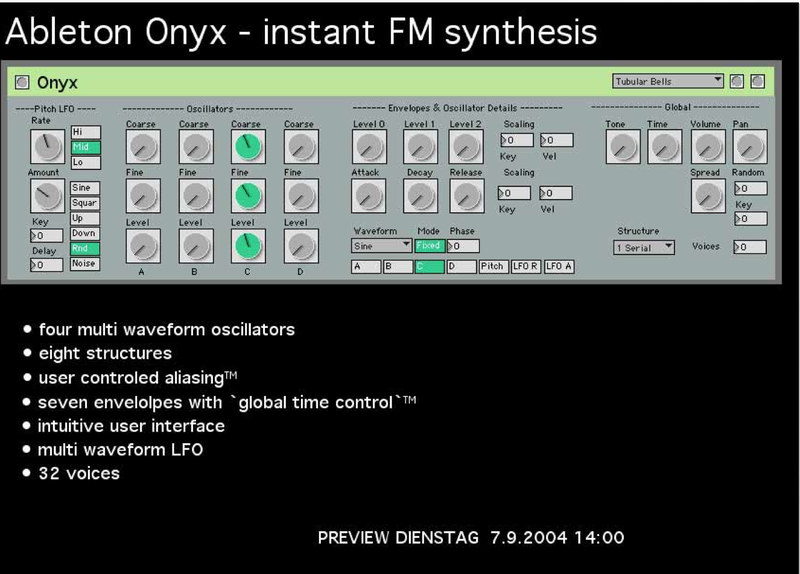The width and height of the screenshot is (800, 574).
Task: Open the Waveform Sine dropdown
Action: [381, 245]
